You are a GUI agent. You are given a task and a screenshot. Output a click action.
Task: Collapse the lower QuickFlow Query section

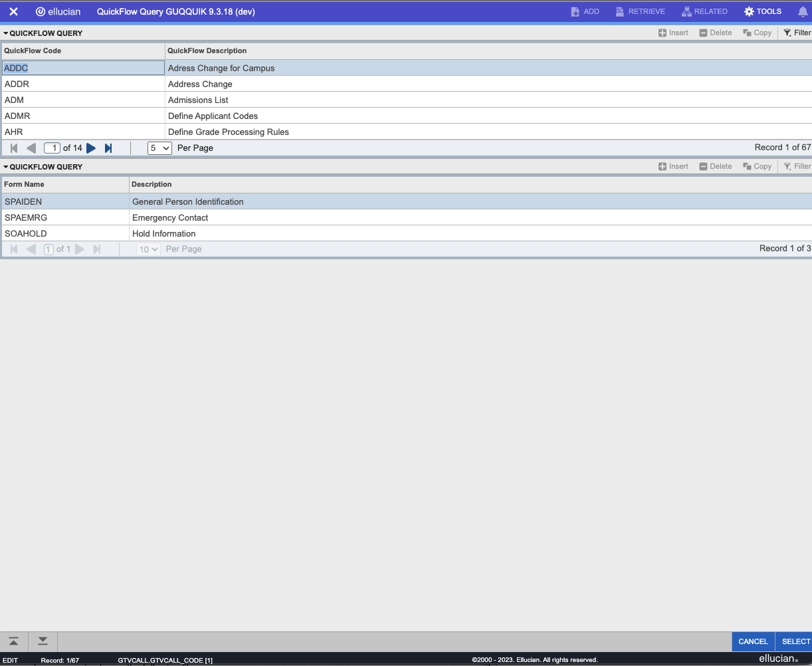[x=6, y=167]
